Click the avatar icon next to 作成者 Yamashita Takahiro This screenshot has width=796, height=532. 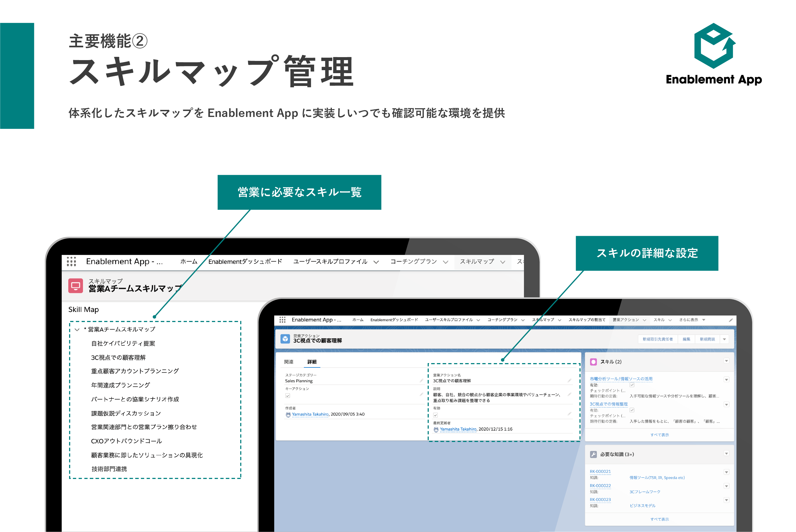coord(288,415)
